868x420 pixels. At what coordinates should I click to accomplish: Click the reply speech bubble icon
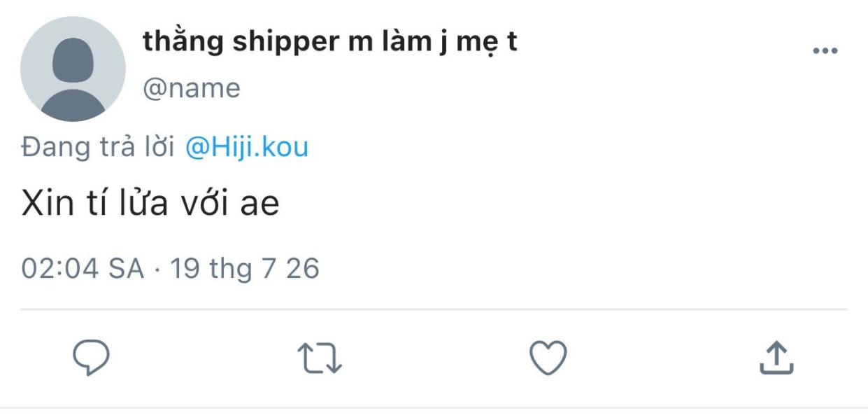tap(92, 359)
